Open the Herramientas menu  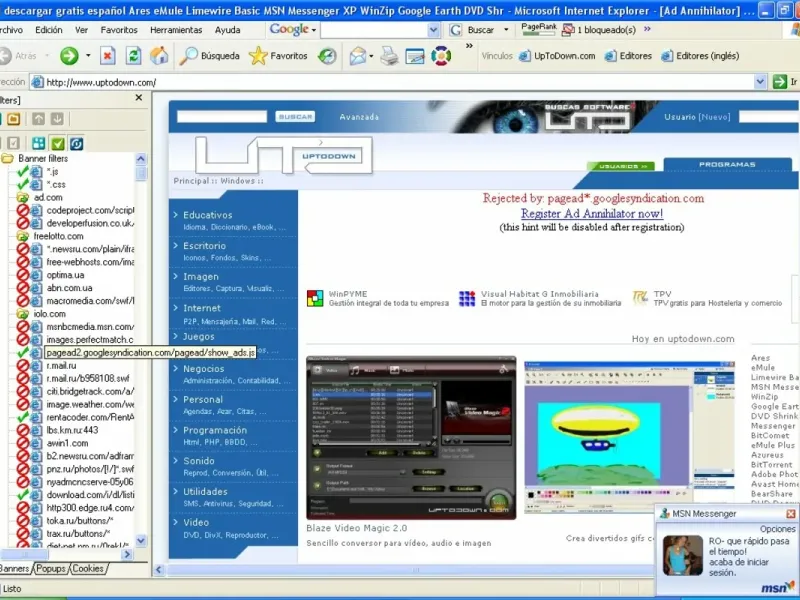(176, 30)
